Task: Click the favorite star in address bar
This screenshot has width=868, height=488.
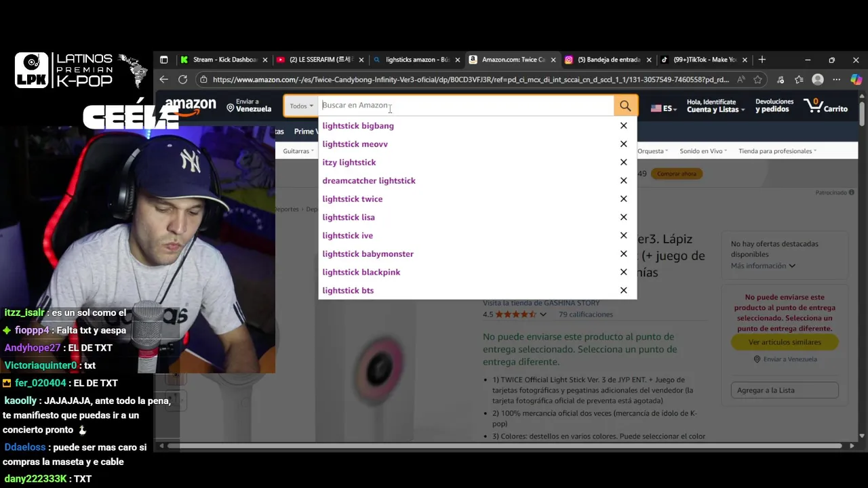Action: tap(757, 79)
